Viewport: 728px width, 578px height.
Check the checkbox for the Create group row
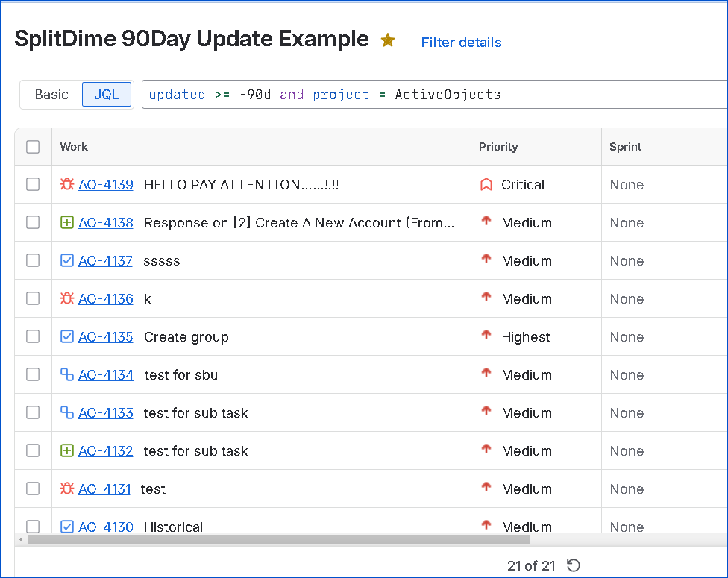pos(32,336)
